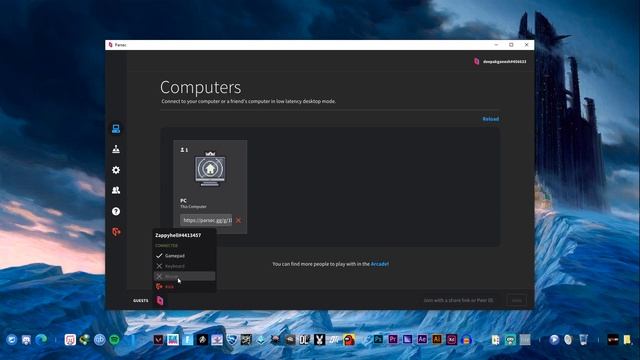Launch Among Us from the taskbar

(x=349, y=340)
